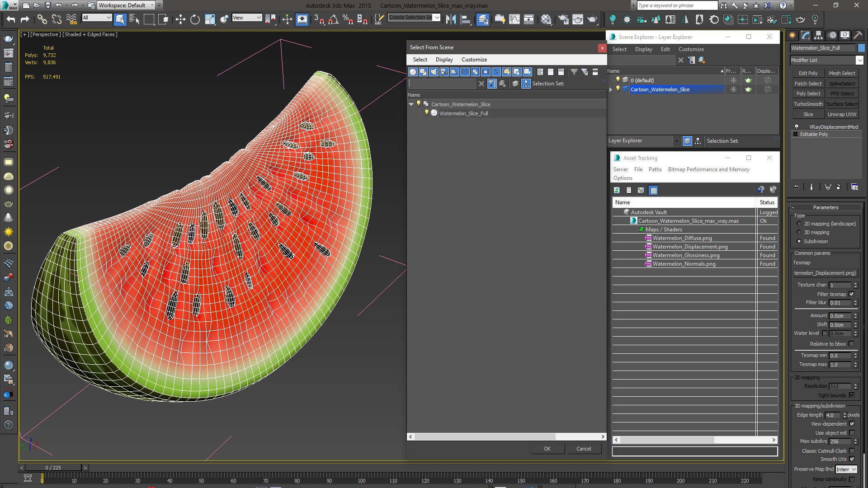Enable Classic Catmull-Clark checkbox

(852, 451)
